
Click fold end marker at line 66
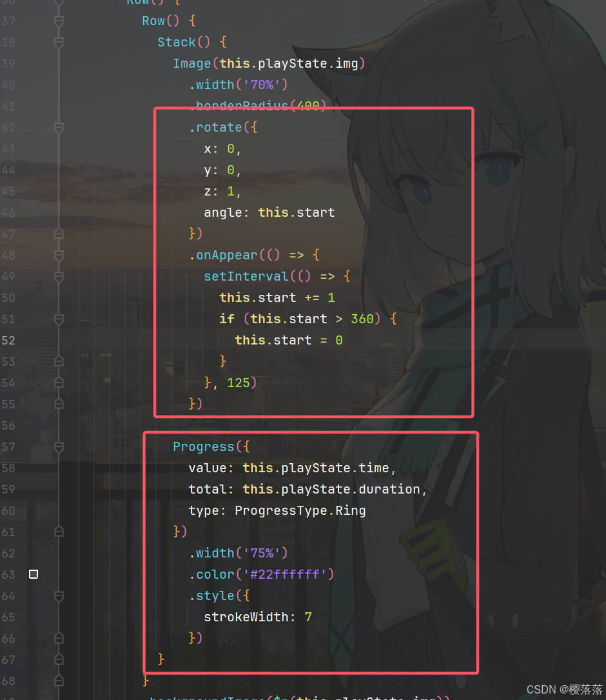[59, 639]
